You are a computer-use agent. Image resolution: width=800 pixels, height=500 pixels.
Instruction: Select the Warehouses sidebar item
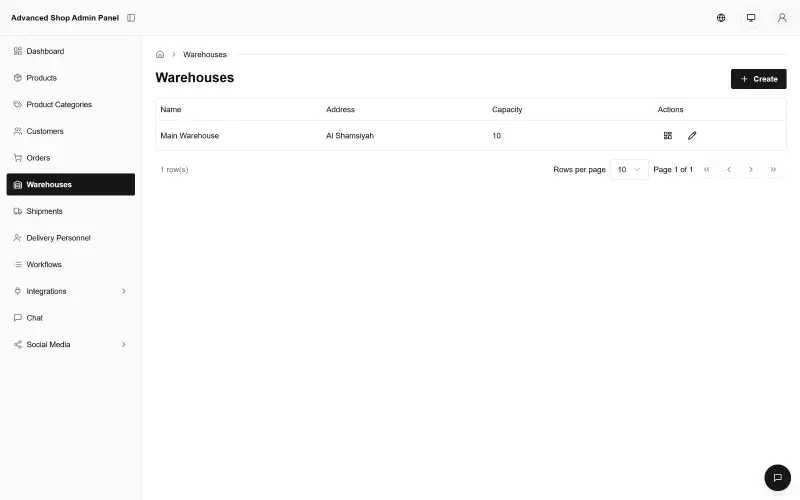click(70, 184)
